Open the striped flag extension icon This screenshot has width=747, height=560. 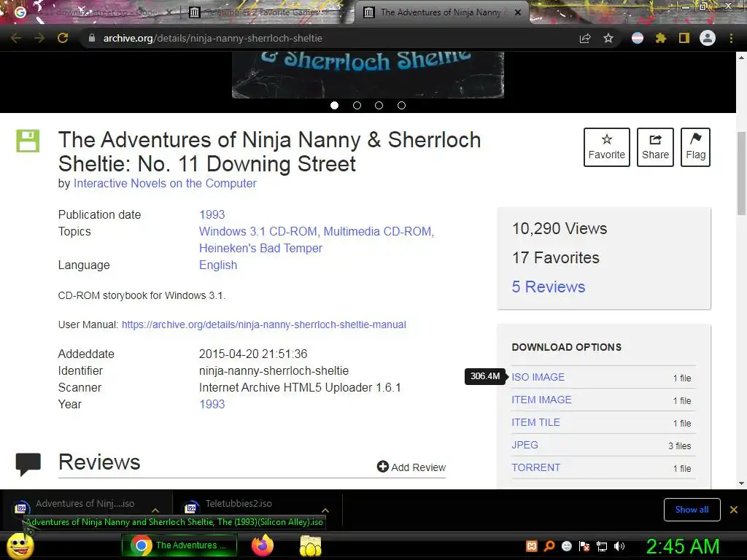click(638, 38)
